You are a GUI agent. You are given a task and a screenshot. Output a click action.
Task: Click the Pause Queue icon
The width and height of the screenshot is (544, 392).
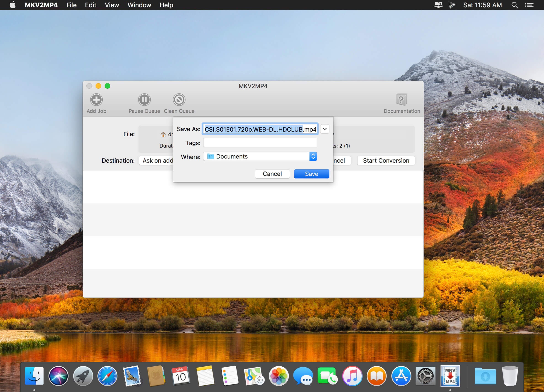tap(144, 100)
